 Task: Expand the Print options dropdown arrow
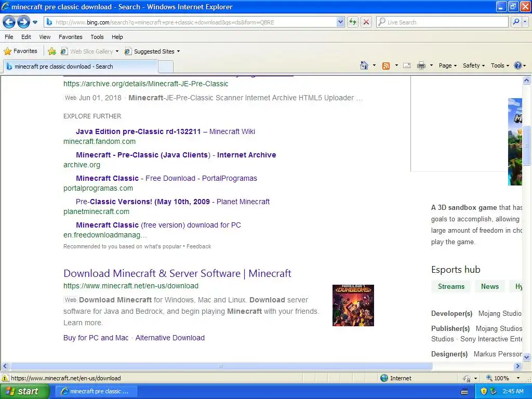pos(431,65)
